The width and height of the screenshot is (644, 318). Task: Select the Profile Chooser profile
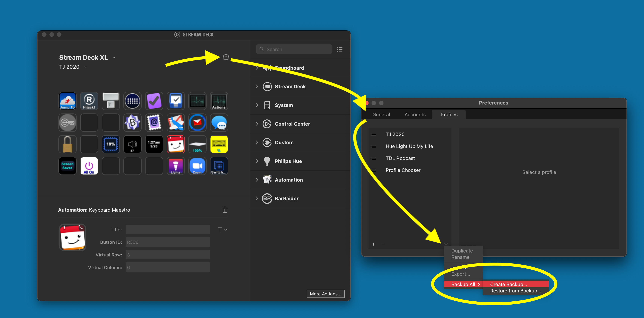[410, 170]
